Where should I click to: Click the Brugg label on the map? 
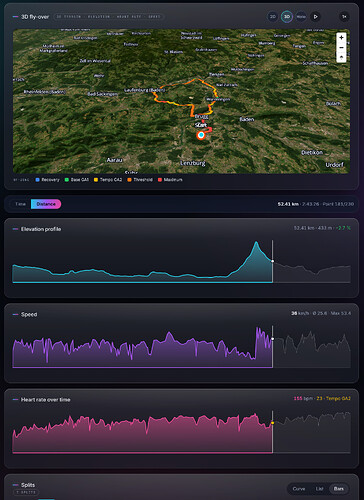201,116
